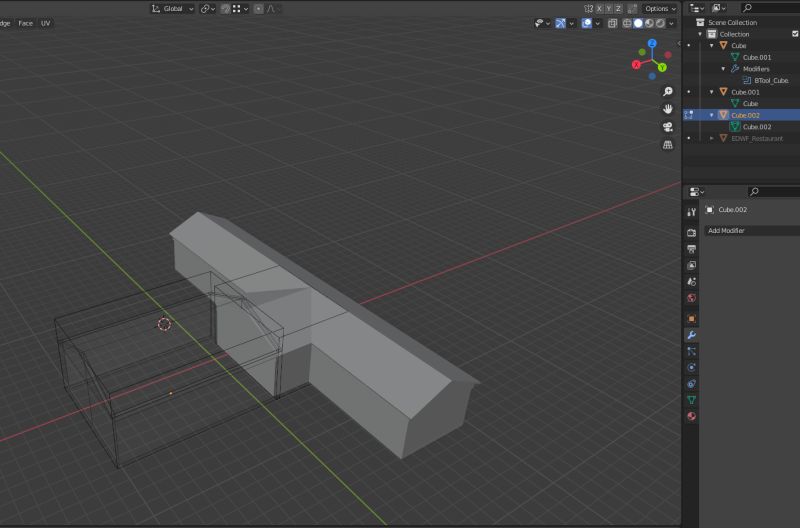The height and width of the screenshot is (528, 800).
Task: Open the Options dropdown
Action: [x=660, y=9]
